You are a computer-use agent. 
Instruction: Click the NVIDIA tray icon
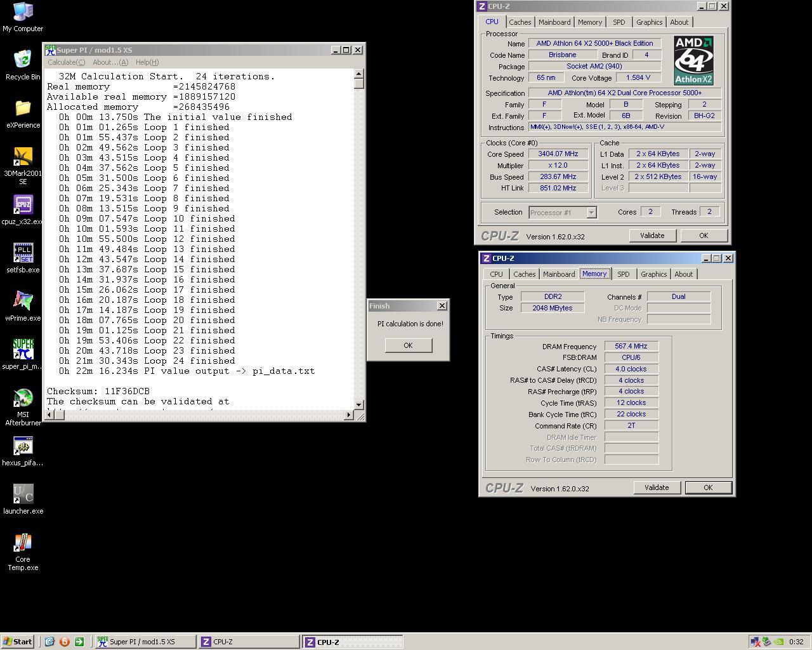[x=778, y=642]
